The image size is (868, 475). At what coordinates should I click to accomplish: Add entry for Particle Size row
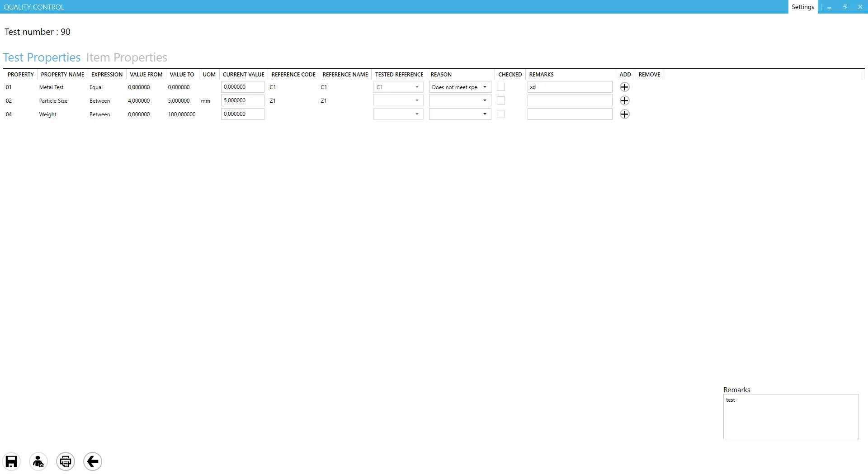[624, 100]
